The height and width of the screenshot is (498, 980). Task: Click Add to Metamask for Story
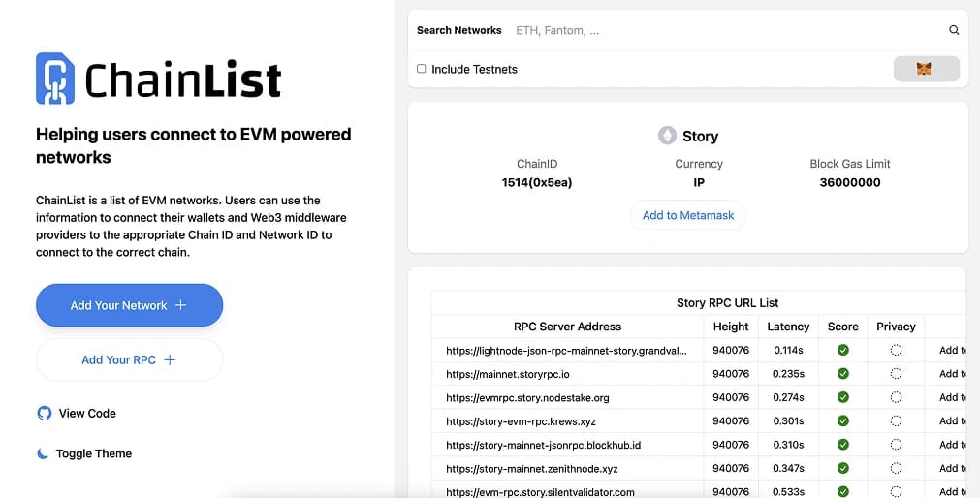click(x=688, y=215)
